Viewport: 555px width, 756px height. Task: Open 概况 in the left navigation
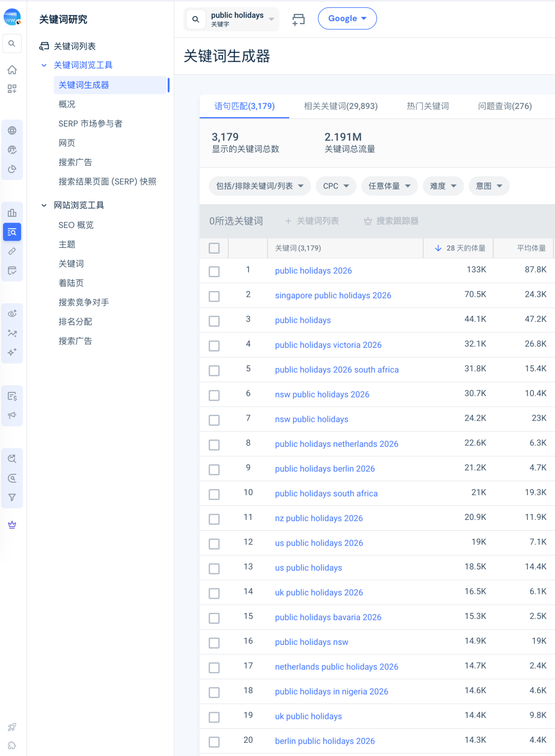click(67, 104)
